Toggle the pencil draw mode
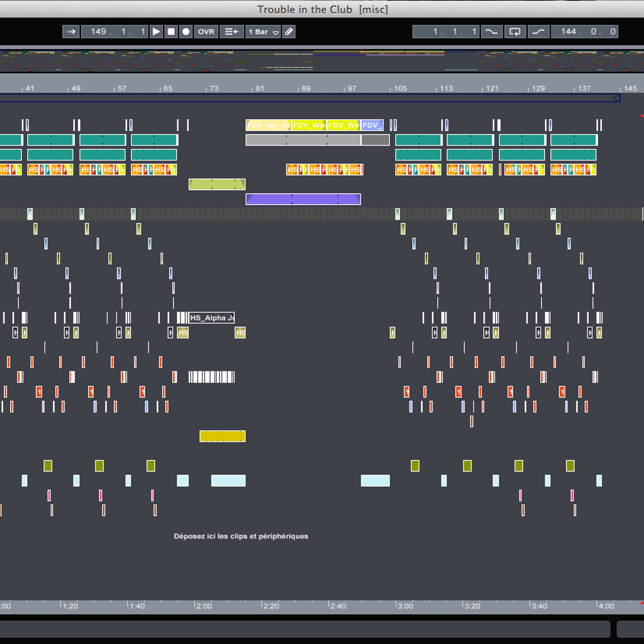This screenshot has width=644, height=644. (289, 32)
